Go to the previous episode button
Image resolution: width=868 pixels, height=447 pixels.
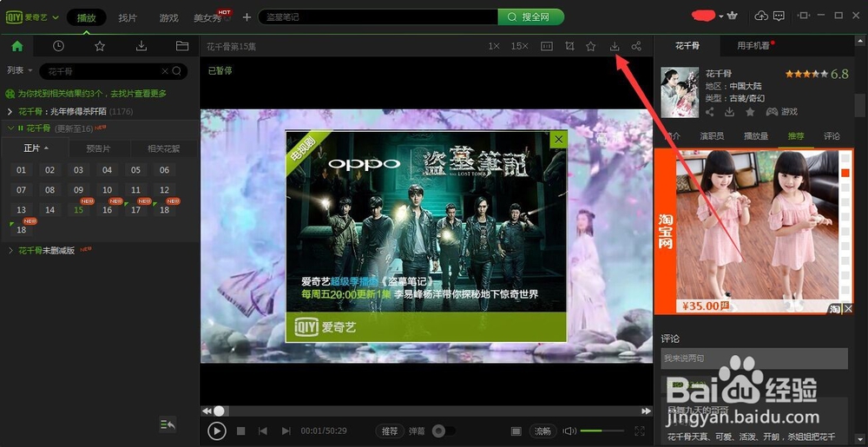(263, 431)
